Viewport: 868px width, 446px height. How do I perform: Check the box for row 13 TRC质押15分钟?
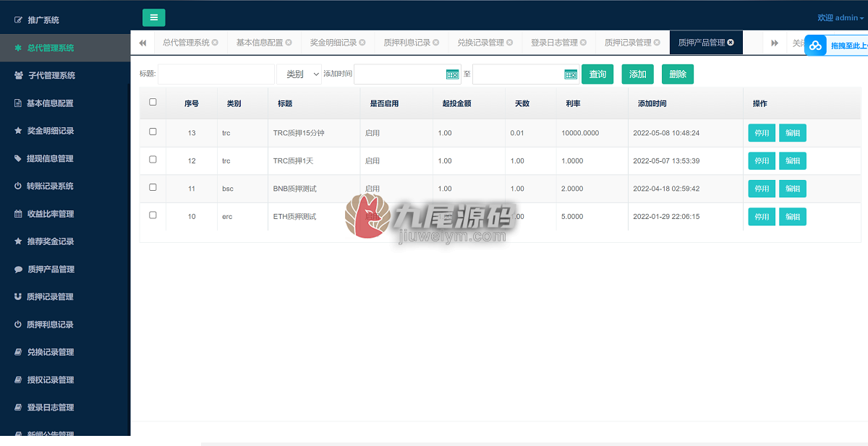[x=153, y=132]
